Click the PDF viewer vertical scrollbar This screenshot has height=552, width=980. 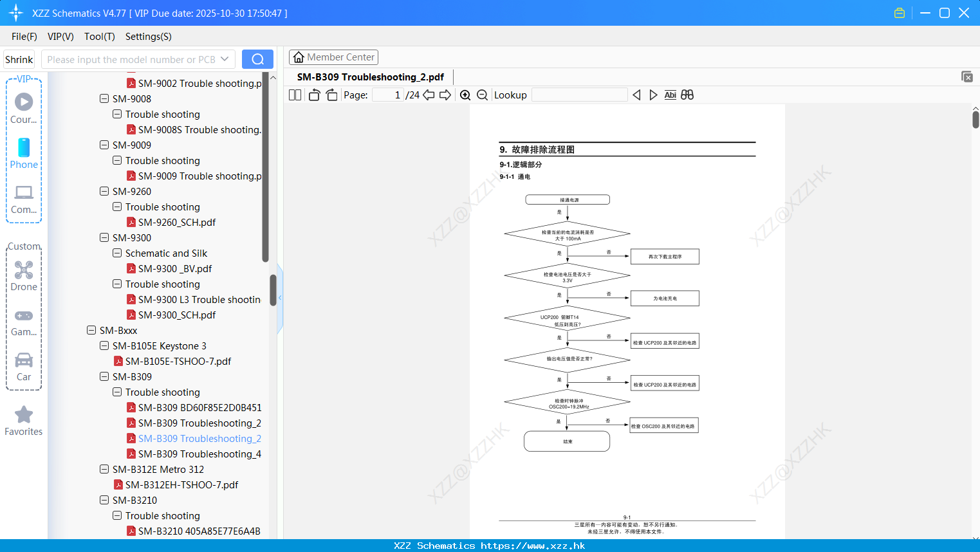tap(975, 120)
